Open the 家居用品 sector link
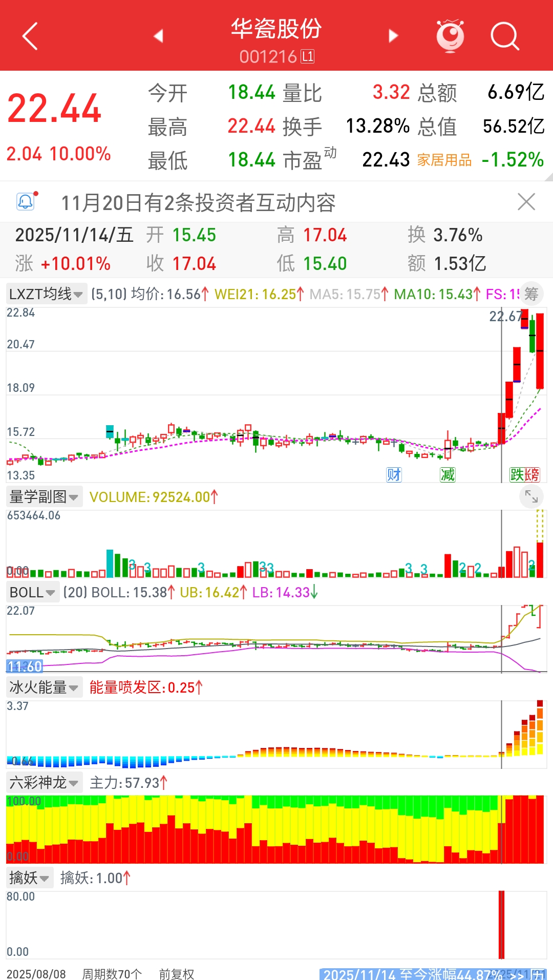The image size is (553, 980). pos(444,160)
